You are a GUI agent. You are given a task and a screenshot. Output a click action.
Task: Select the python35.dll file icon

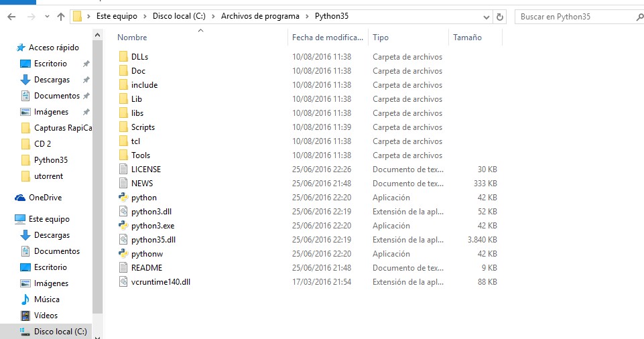(x=123, y=240)
